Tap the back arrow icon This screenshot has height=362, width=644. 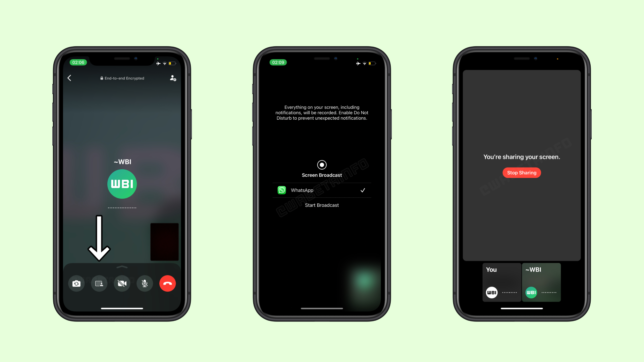(x=69, y=78)
